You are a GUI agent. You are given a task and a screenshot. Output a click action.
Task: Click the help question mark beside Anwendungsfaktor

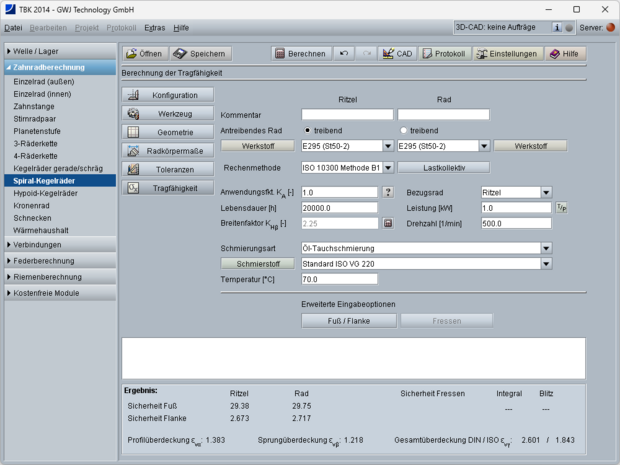click(x=388, y=192)
